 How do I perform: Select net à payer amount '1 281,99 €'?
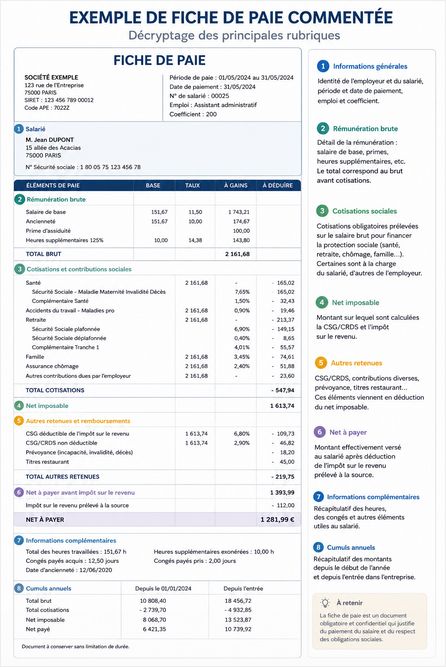(x=277, y=519)
